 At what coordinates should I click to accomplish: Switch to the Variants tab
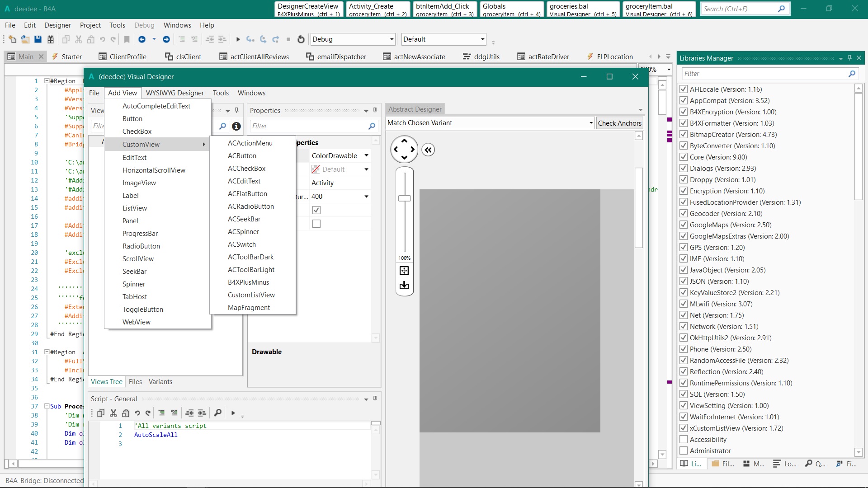(160, 382)
